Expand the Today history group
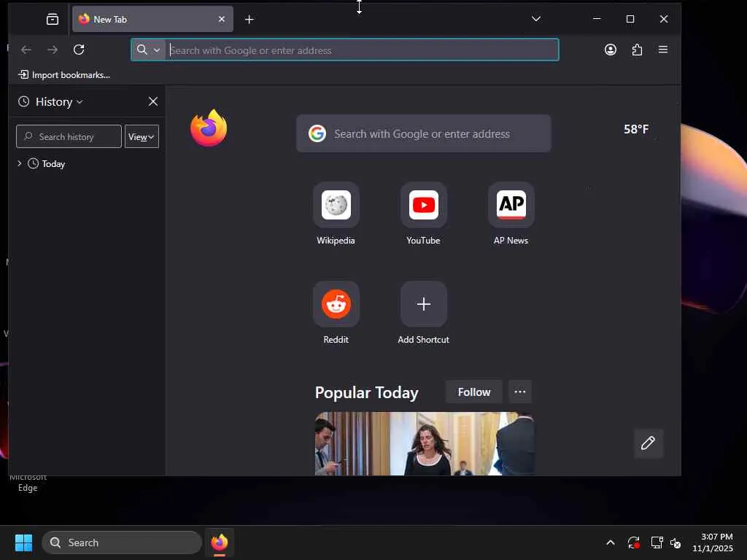 coord(20,163)
